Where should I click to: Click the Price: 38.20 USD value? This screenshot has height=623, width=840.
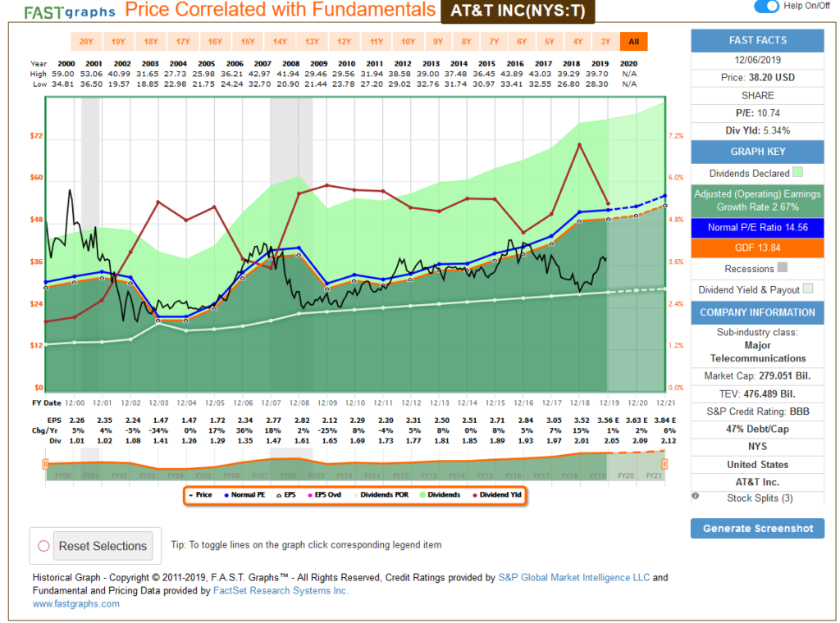[757, 78]
